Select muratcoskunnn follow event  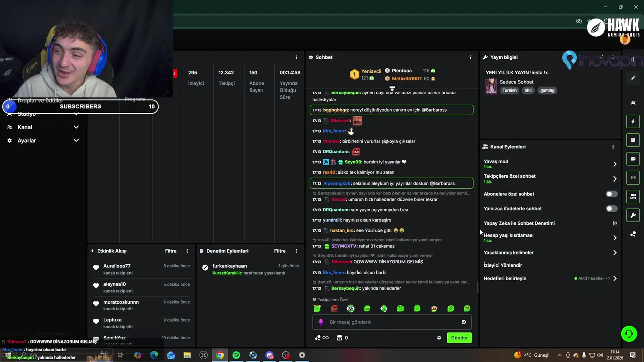click(x=141, y=305)
